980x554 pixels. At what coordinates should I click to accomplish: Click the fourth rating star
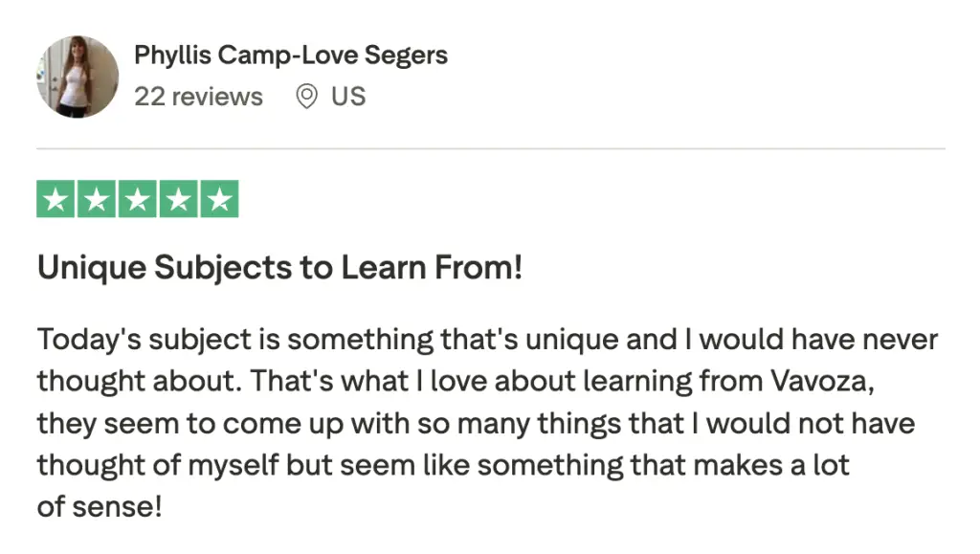coord(178,200)
